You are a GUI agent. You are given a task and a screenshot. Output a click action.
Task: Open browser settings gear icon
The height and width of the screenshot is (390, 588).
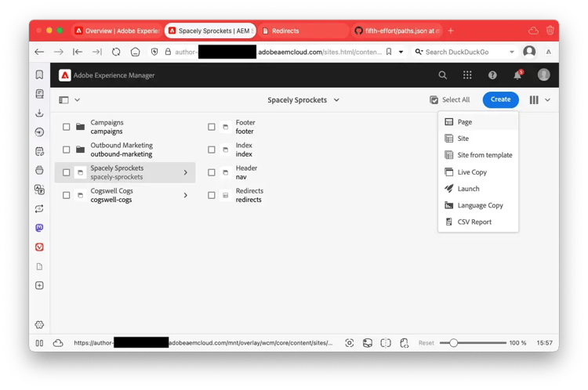tap(39, 325)
